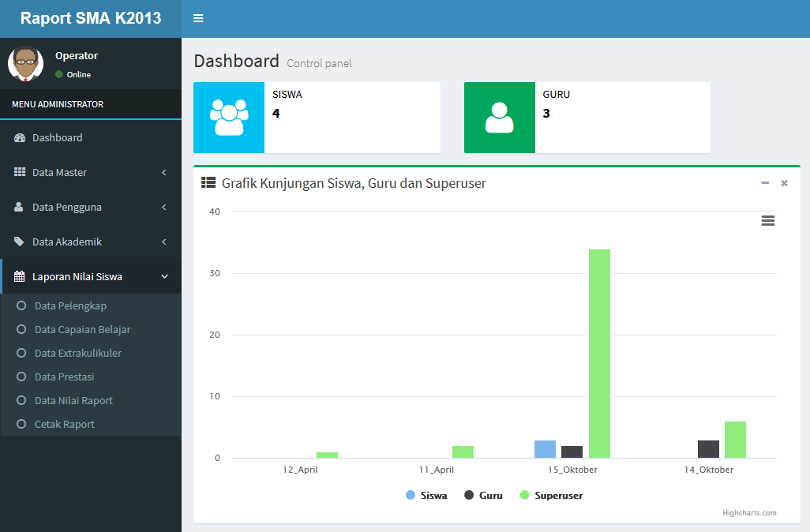Click the green Online status dot

59,74
